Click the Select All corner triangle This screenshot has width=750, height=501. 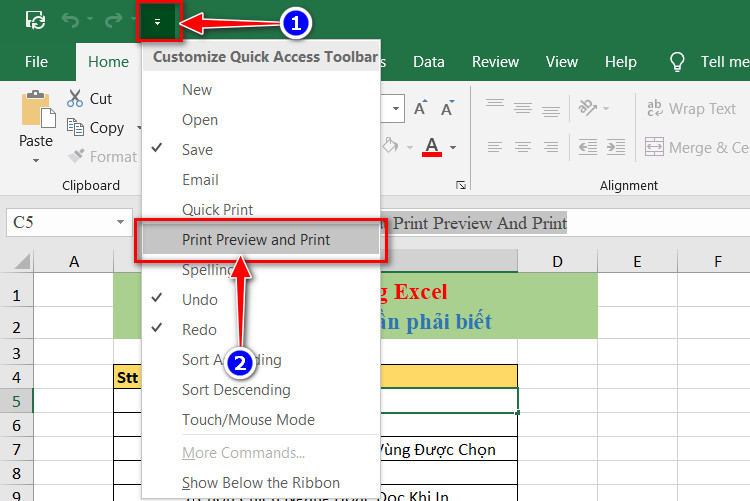22,261
